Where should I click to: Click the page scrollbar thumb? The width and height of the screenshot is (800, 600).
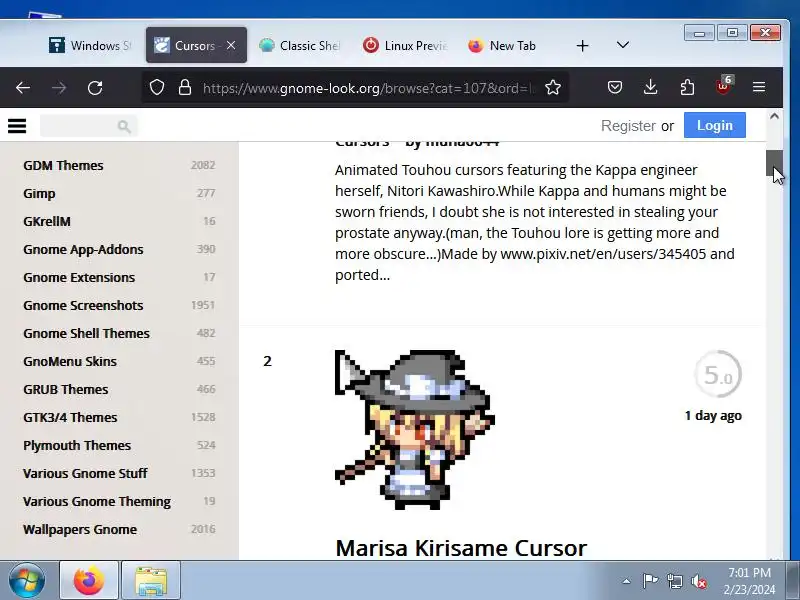point(774,163)
